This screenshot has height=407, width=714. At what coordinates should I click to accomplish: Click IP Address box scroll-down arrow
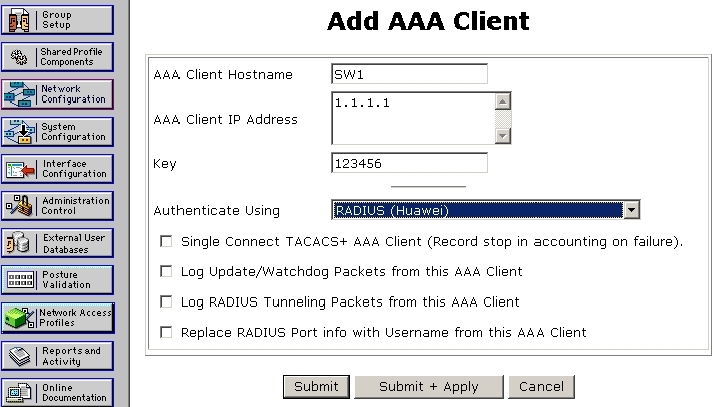pyautogui.click(x=503, y=136)
